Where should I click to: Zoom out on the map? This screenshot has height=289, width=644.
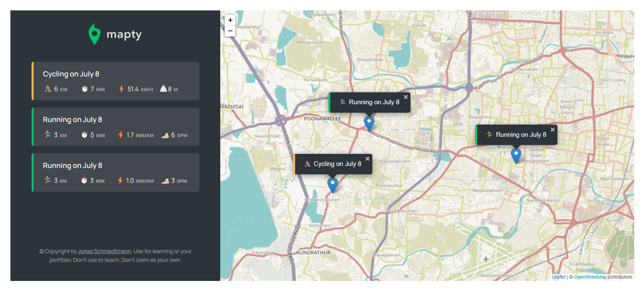(230, 31)
